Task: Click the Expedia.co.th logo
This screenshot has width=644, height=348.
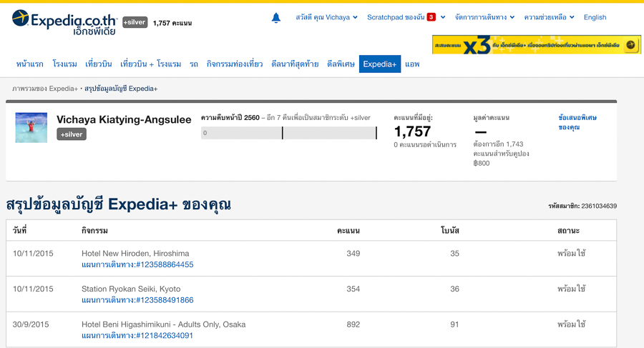Action: coord(64,22)
